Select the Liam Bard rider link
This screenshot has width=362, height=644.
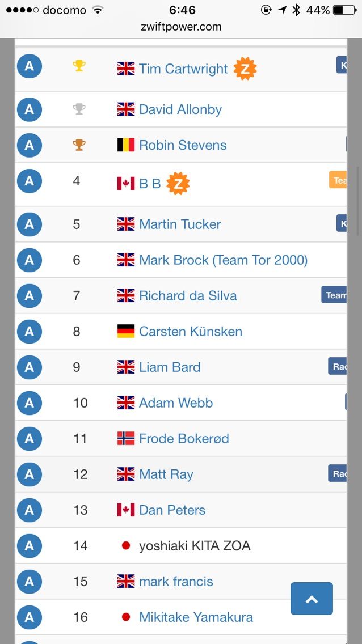(170, 367)
